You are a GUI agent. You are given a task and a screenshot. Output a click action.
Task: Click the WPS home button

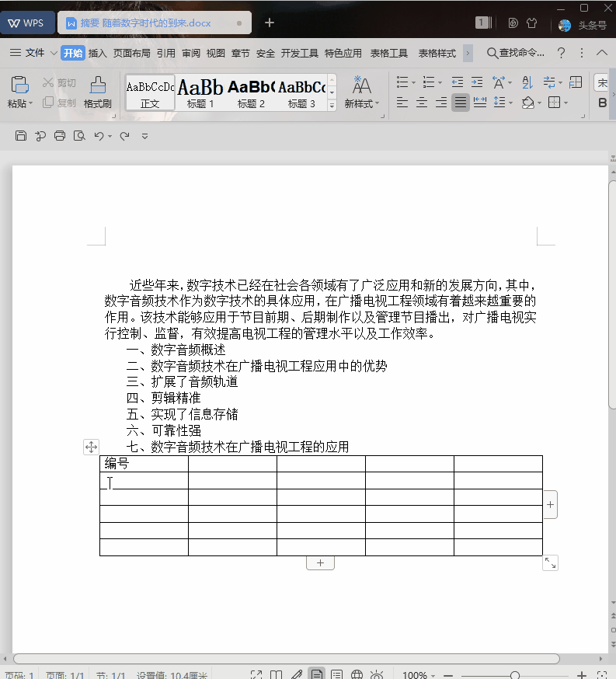27,23
